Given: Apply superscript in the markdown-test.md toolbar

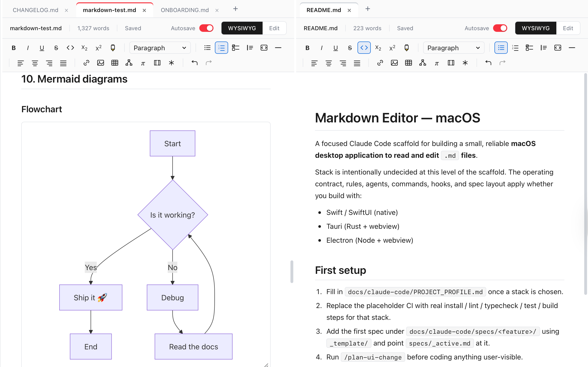Looking at the screenshot, I should click(x=99, y=48).
